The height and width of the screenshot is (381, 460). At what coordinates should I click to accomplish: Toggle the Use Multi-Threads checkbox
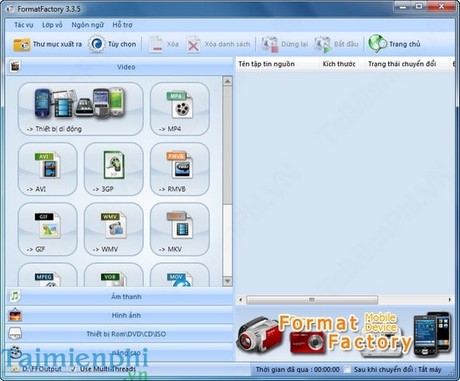[73, 369]
